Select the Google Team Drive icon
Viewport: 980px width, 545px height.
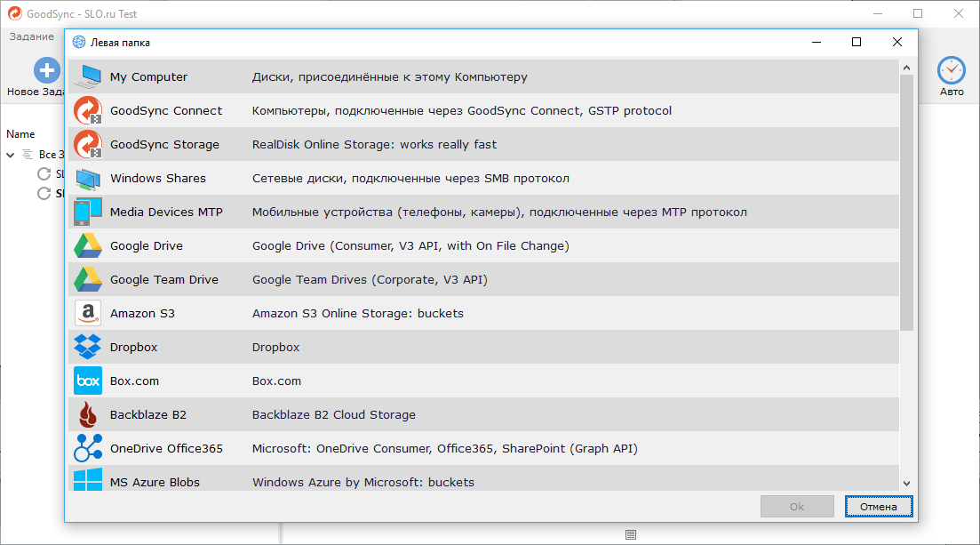87,279
